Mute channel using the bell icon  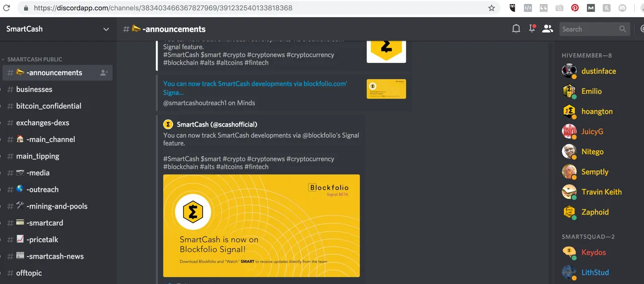[x=516, y=29]
